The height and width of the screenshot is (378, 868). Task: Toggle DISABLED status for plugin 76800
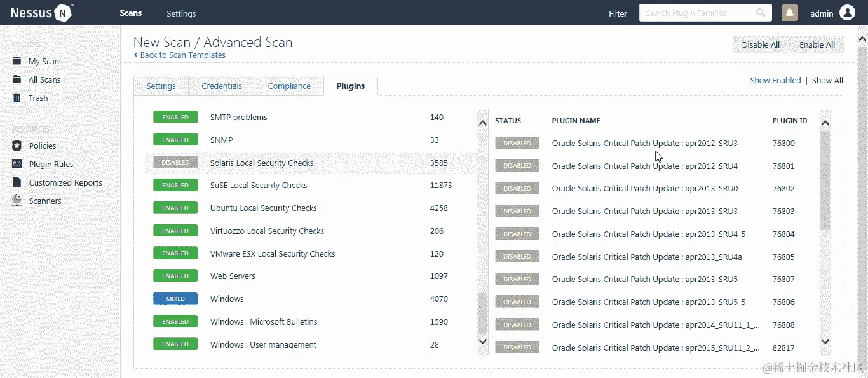[x=517, y=143]
